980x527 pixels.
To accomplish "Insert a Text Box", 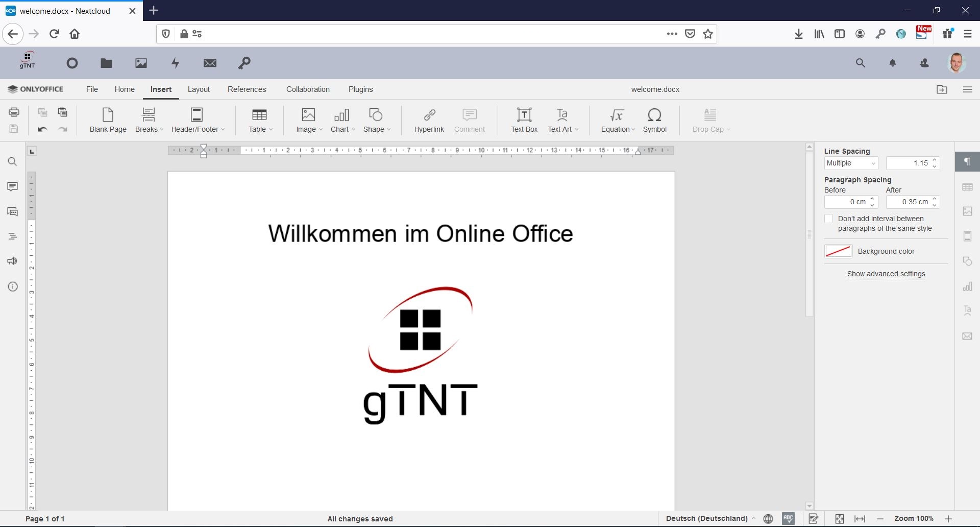I will click(x=524, y=120).
